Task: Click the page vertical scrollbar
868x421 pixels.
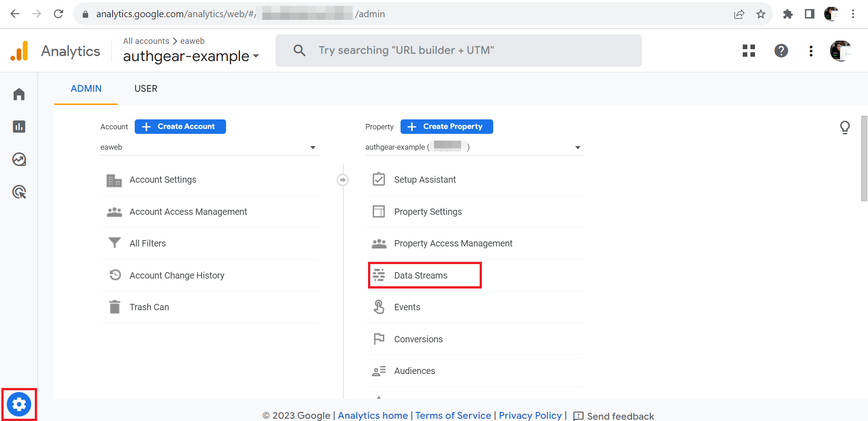Action: point(864,158)
